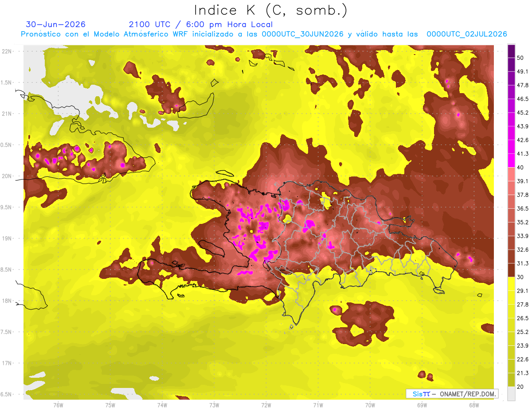Screen dimensions: 532x411
Task: Click the "22N" latitude label
Action: [x=7, y=51]
